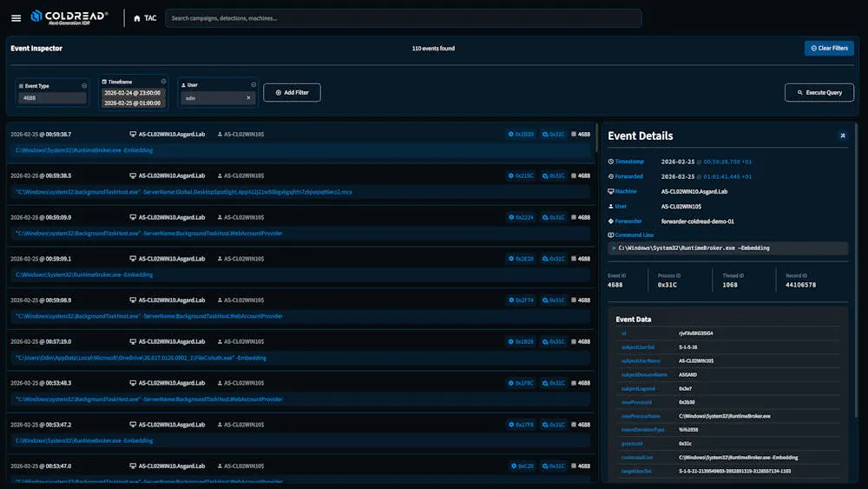Click the subjectDomainName value ASGARD

point(687,375)
